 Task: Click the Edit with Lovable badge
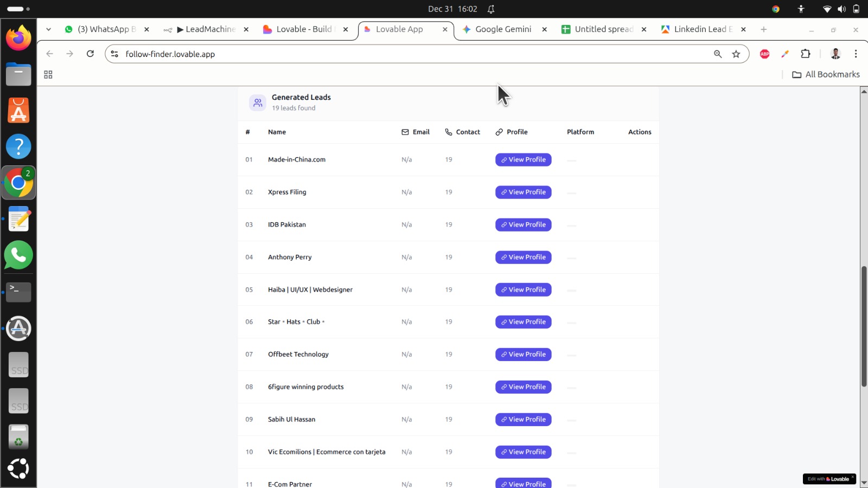(829, 479)
